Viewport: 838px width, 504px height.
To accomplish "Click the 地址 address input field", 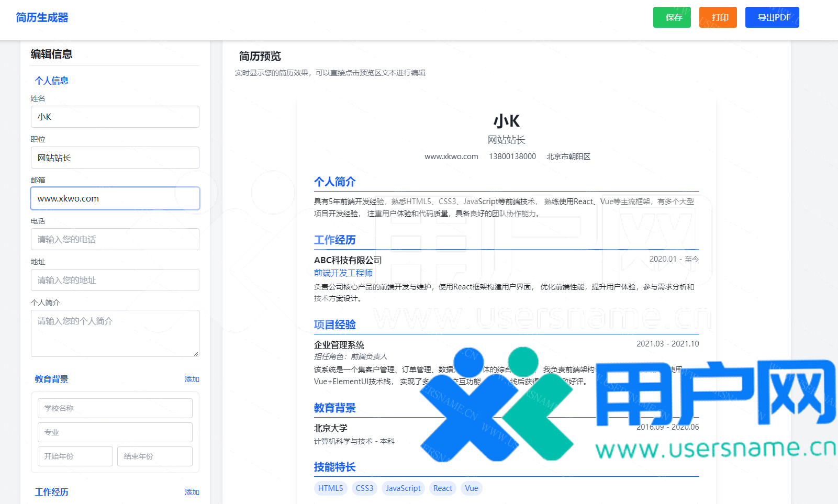I will tap(115, 280).
